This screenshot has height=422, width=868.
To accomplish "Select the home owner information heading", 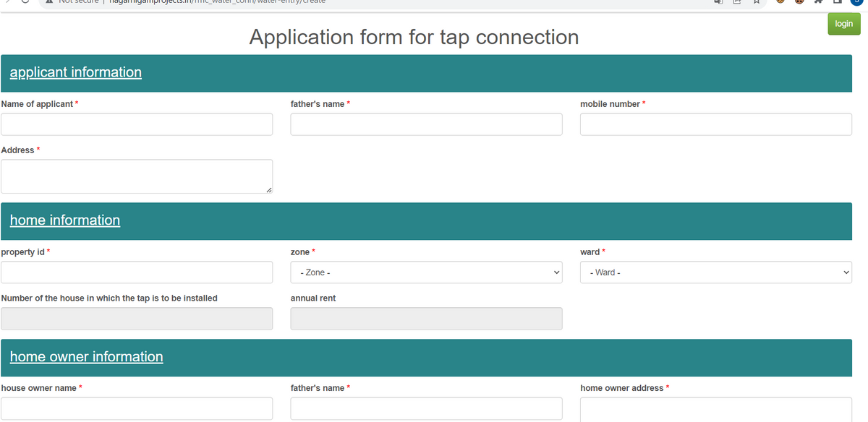I will 86,357.
